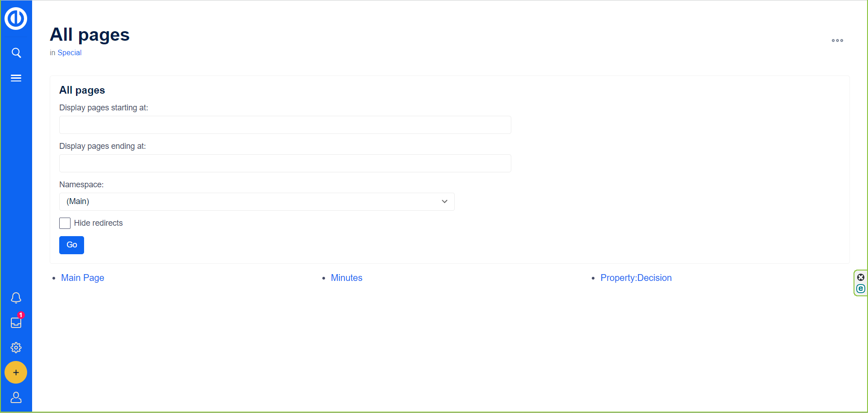Open the Main Page link
The height and width of the screenshot is (413, 868).
pyautogui.click(x=83, y=278)
